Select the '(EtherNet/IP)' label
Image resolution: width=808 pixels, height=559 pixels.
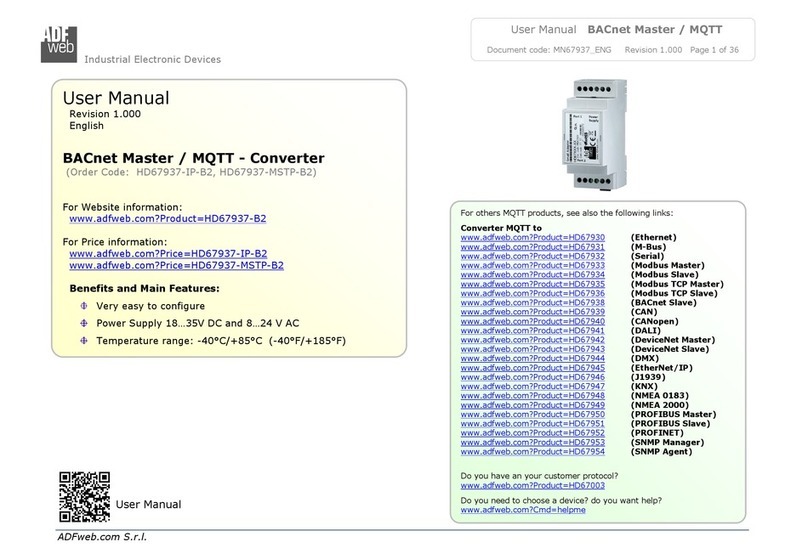pos(662,368)
